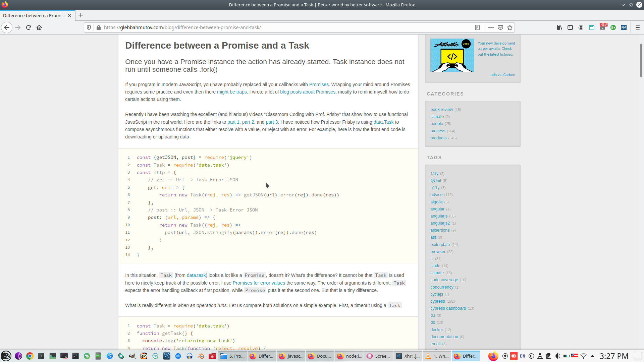The height and width of the screenshot is (362, 644).
Task: Go to Firefox home page
Action: (39, 27)
